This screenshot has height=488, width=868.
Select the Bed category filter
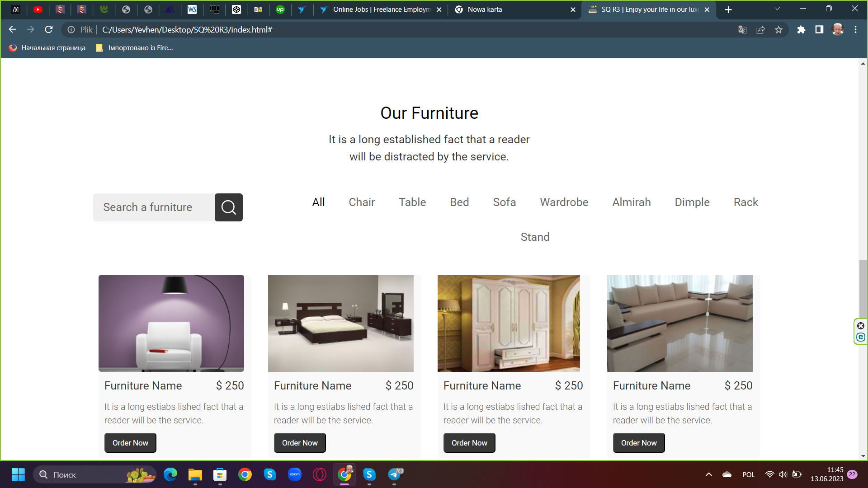(x=459, y=202)
